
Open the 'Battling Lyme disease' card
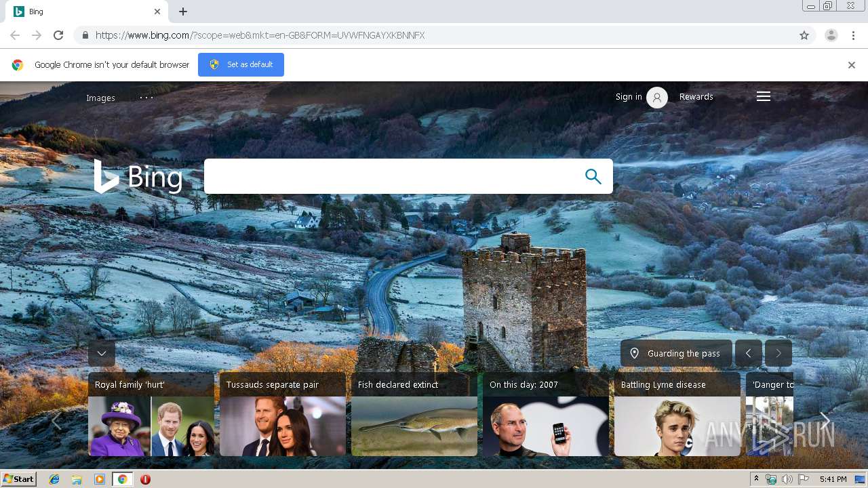click(677, 414)
